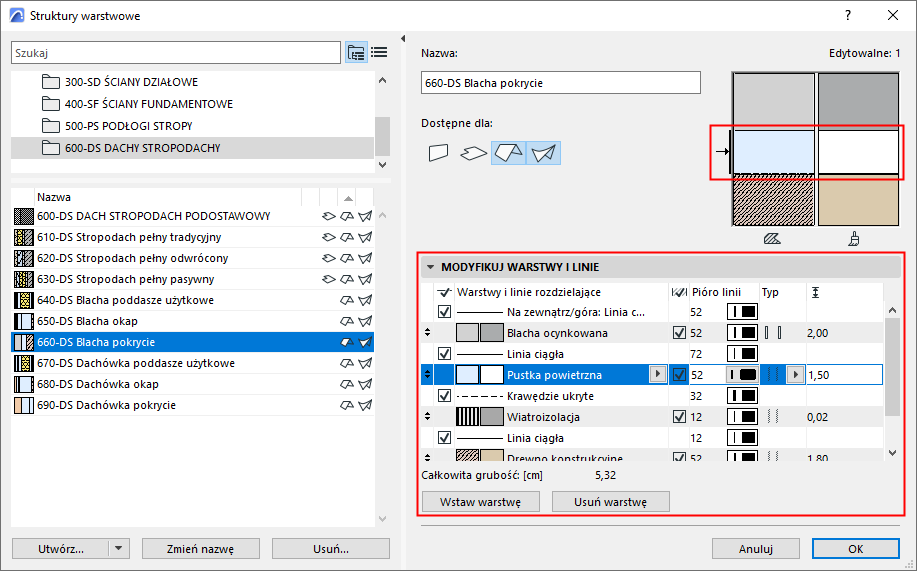Click the cut fill hatch icon under preview

click(x=772, y=239)
